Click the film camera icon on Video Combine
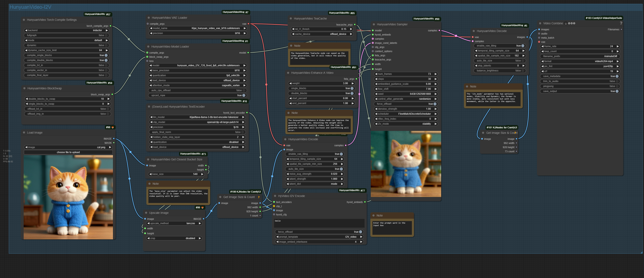Viewport: 644px width, 278px height. 566,23
